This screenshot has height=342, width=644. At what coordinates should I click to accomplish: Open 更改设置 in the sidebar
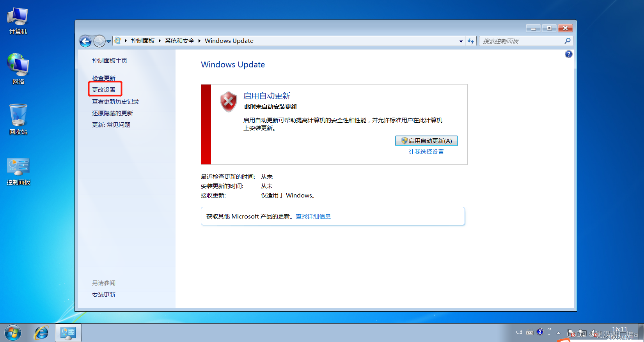[x=104, y=90]
